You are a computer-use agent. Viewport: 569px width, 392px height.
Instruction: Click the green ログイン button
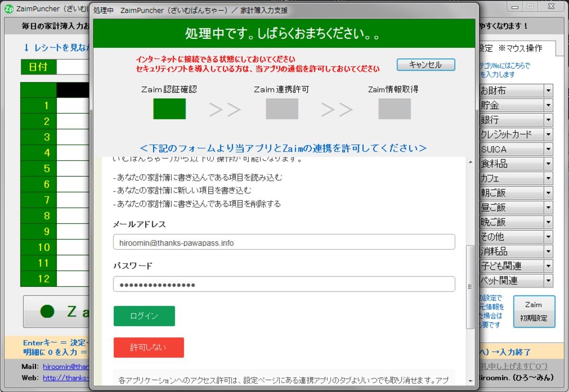click(x=144, y=316)
